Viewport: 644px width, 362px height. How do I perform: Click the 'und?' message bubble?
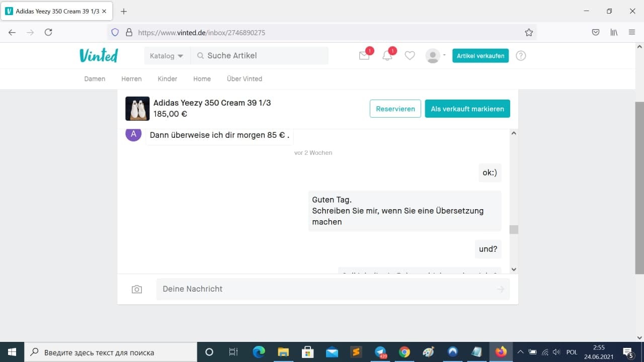click(488, 249)
